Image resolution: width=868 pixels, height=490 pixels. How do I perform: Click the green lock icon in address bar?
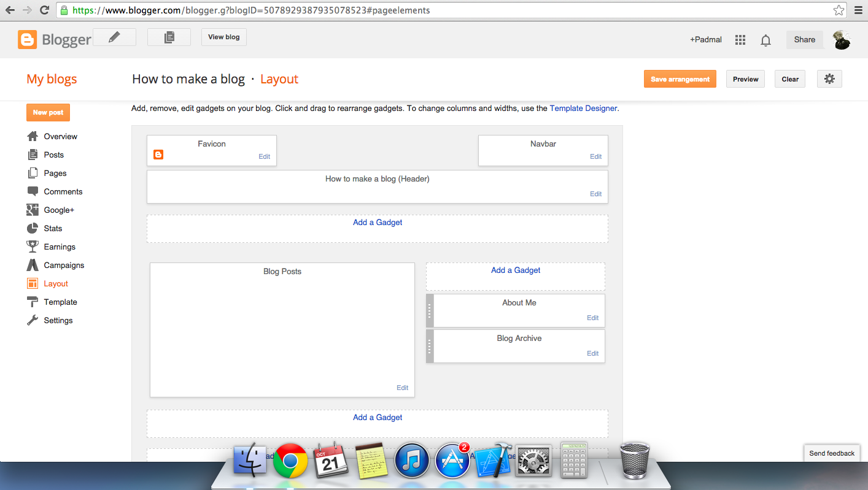[64, 10]
